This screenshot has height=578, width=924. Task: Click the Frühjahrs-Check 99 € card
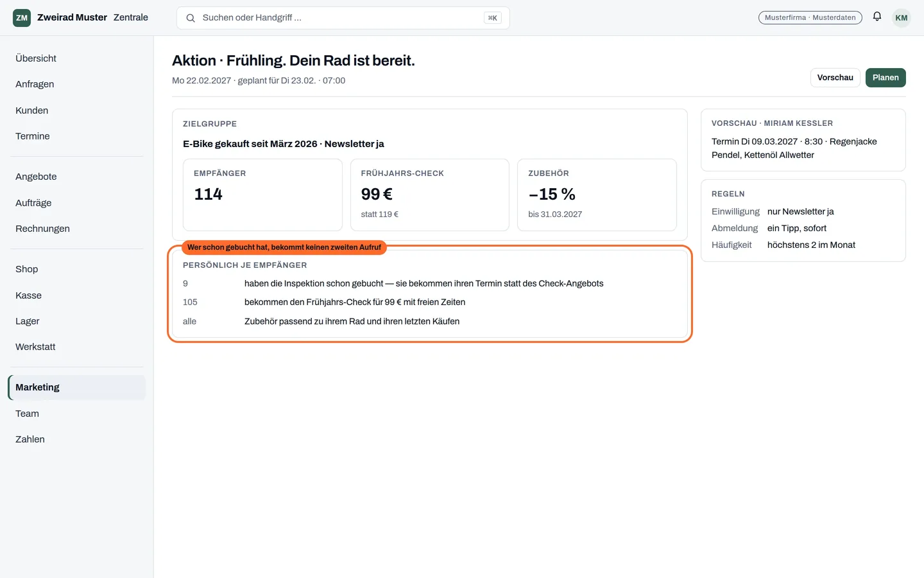click(x=430, y=195)
